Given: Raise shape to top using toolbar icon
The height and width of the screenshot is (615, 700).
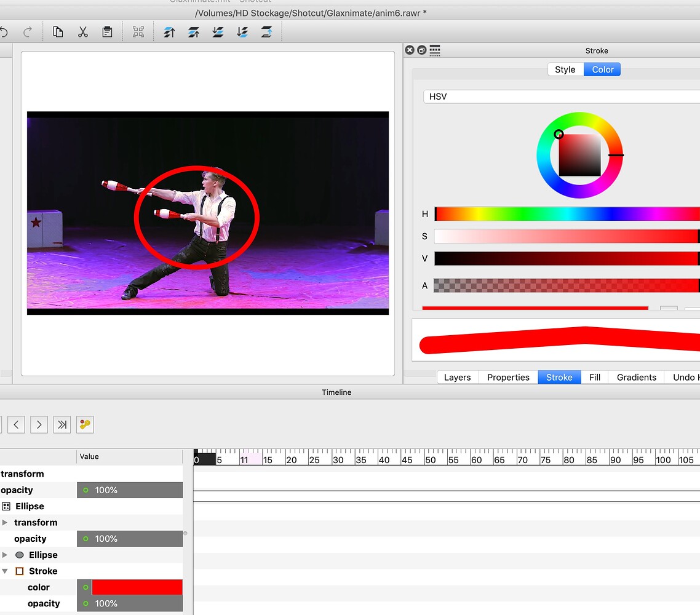Looking at the screenshot, I should click(x=169, y=31).
